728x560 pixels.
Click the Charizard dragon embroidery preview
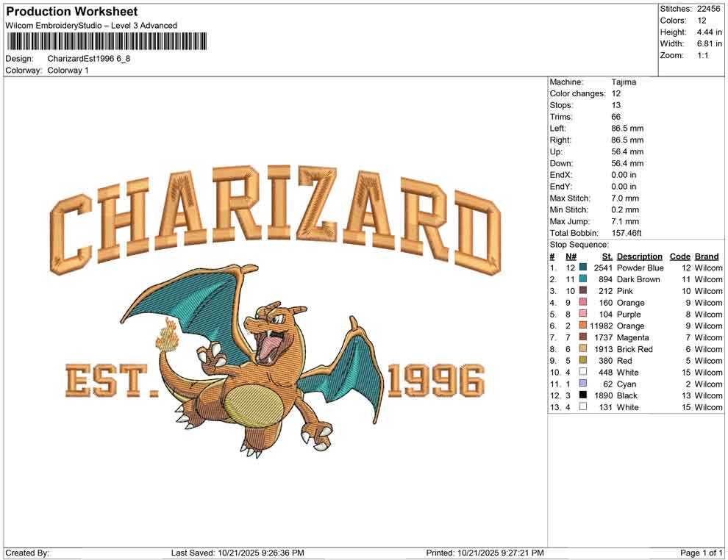[x=252, y=360]
